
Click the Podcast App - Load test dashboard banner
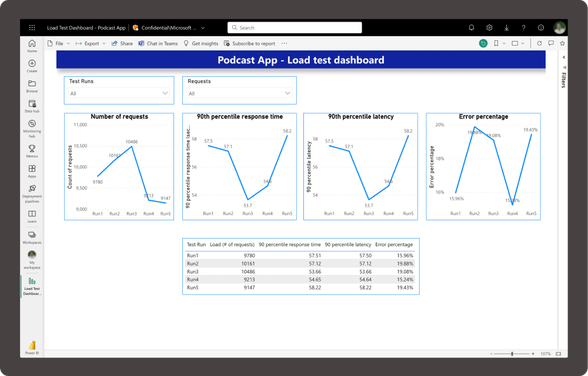click(x=301, y=60)
